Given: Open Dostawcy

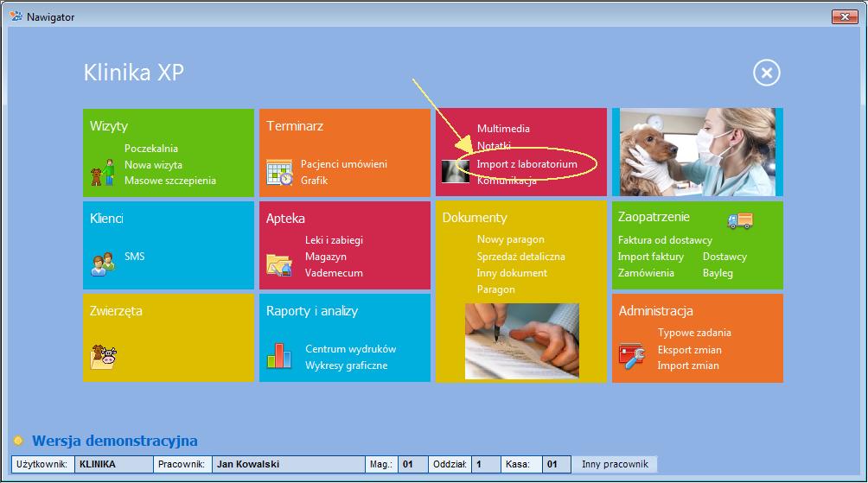Looking at the screenshot, I should (x=724, y=257).
